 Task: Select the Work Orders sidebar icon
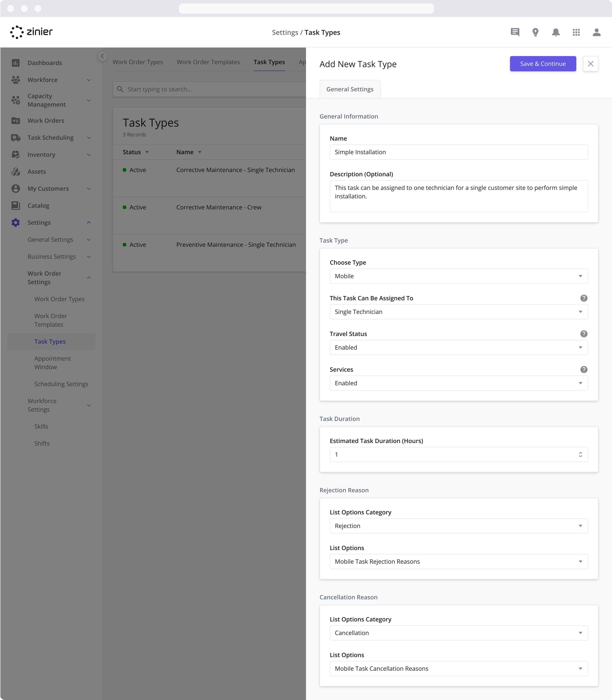[x=15, y=120]
